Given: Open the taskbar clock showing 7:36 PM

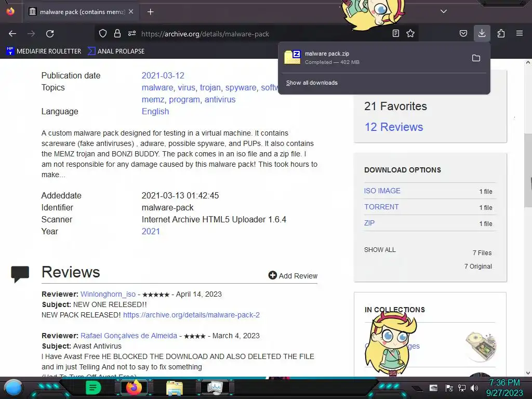Looking at the screenshot, I should [x=504, y=388].
